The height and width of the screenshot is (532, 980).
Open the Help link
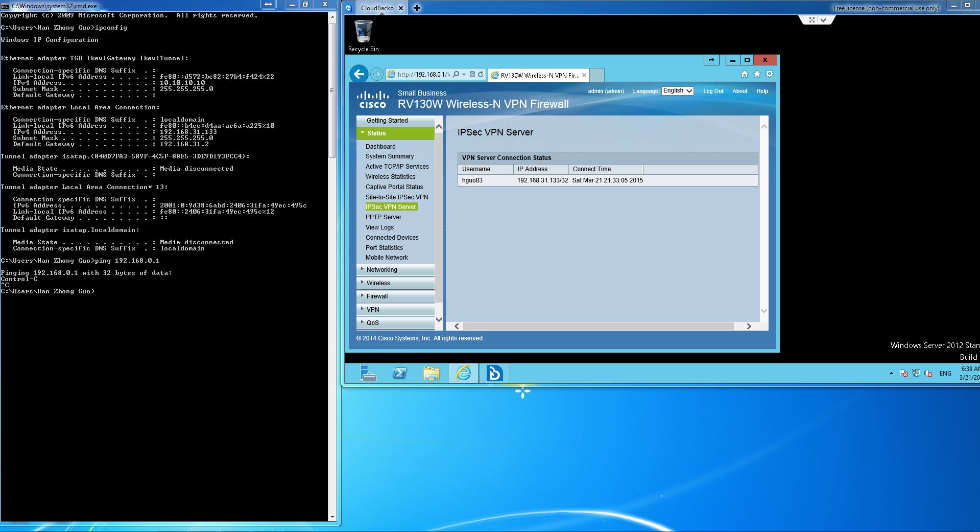[x=762, y=91]
